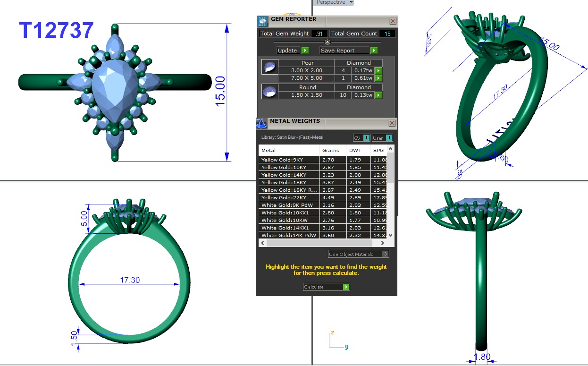The image size is (588, 366).
Task: Click the DWT column header
Action: click(x=358, y=151)
